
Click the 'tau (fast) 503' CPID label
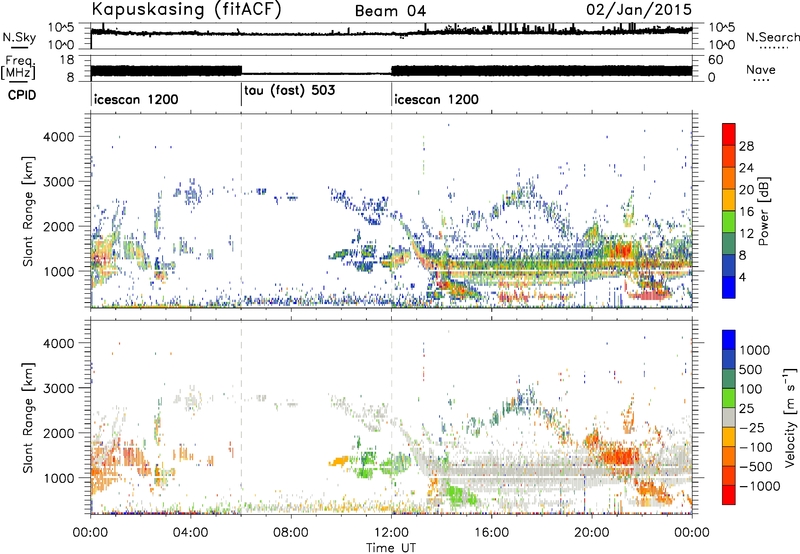click(289, 90)
